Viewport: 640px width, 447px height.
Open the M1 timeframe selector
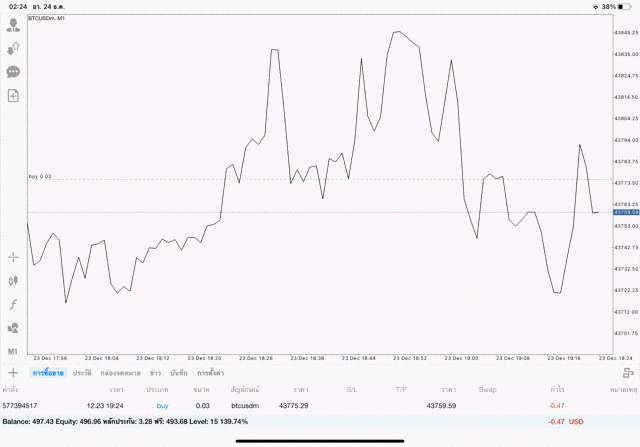point(14,352)
